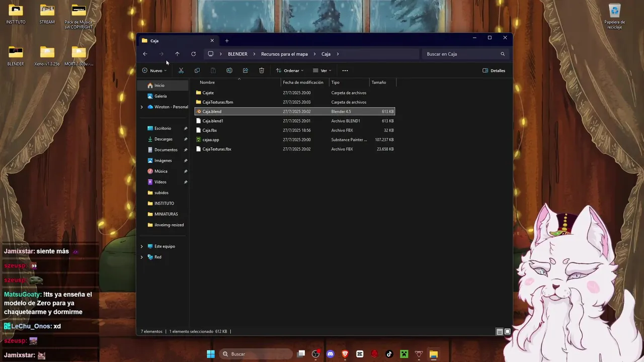Open the Windows Start menu

click(211, 354)
